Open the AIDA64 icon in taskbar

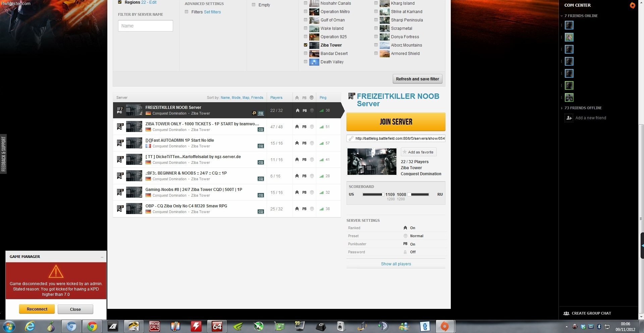[217, 326]
